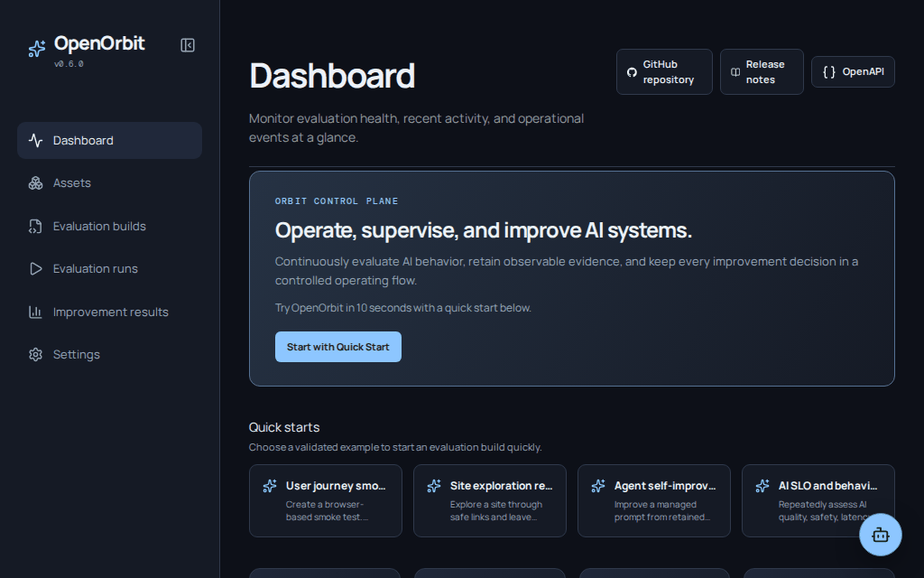This screenshot has height=578, width=924.
Task: Click the Quick starts section heading
Action: pyautogui.click(x=284, y=427)
